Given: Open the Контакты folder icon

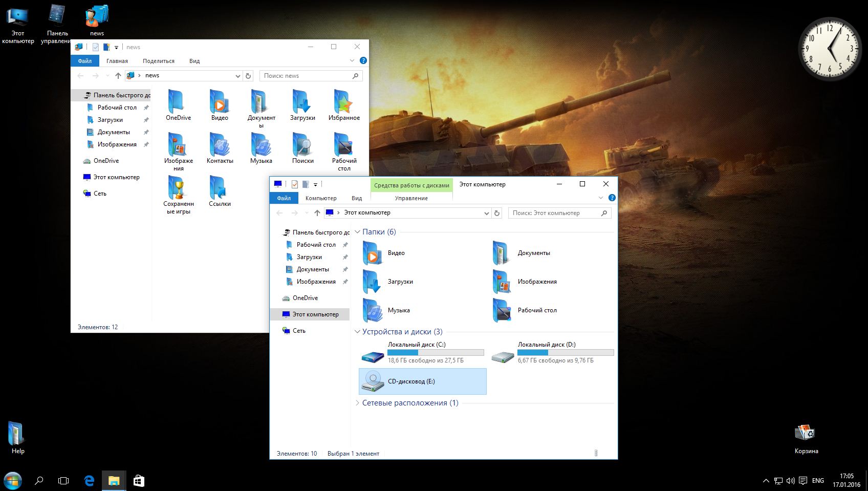Looking at the screenshot, I should [x=220, y=144].
